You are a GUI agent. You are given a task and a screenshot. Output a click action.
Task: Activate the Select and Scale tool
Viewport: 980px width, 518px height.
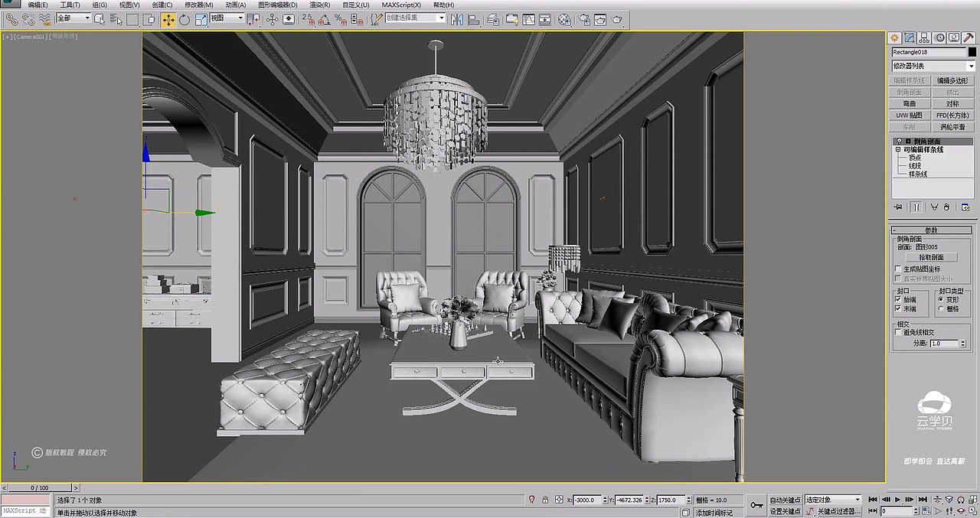201,19
